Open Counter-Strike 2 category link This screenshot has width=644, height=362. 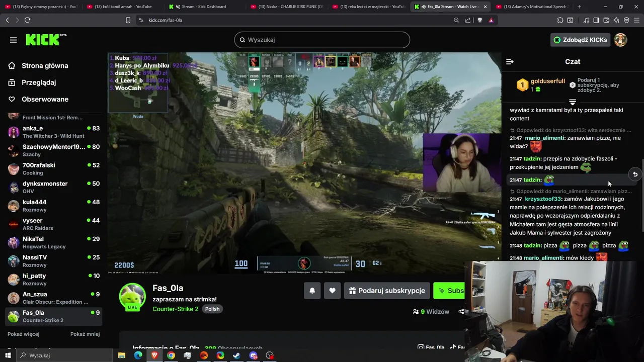[x=175, y=309]
